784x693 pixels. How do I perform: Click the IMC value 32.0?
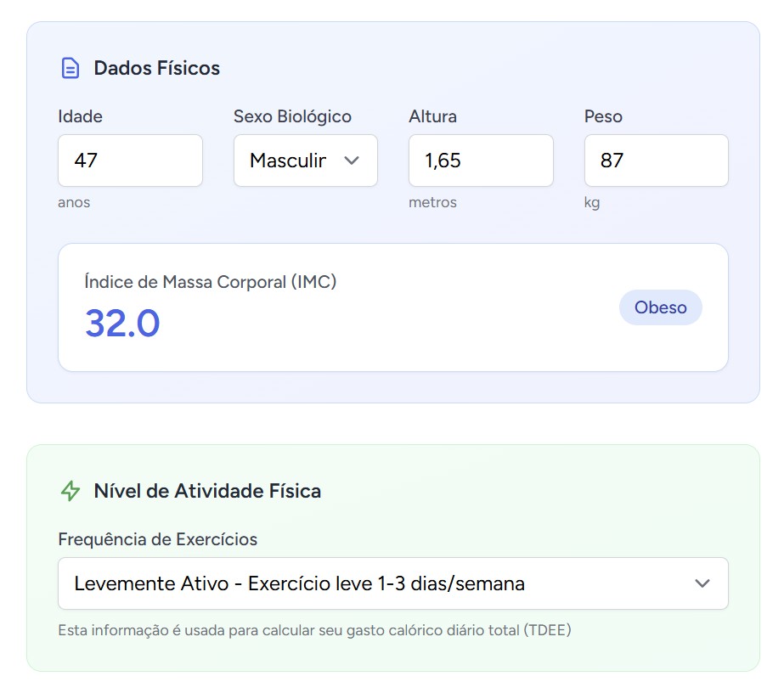(x=120, y=324)
